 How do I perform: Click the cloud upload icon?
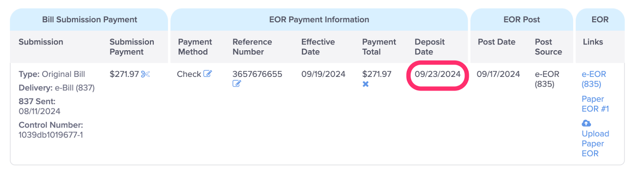(586, 123)
